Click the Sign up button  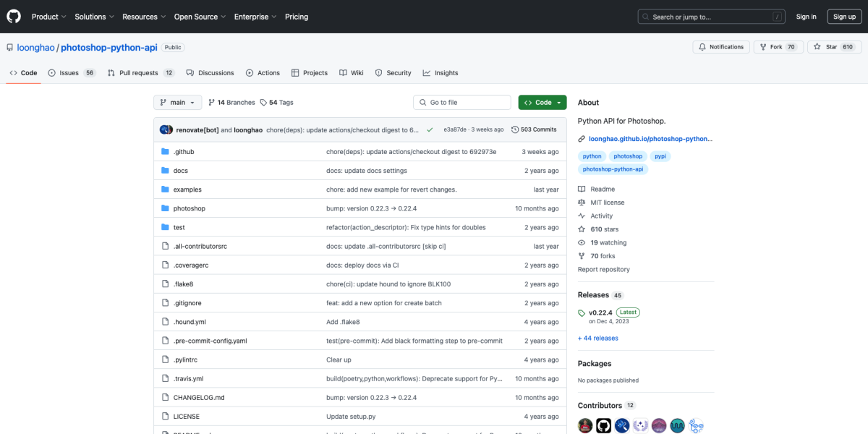tap(844, 17)
